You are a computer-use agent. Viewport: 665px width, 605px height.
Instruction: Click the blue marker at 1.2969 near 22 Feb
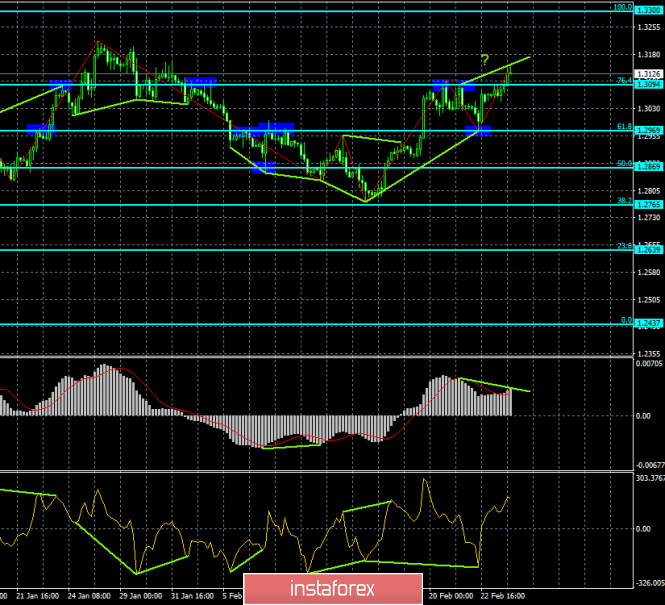[x=478, y=131]
